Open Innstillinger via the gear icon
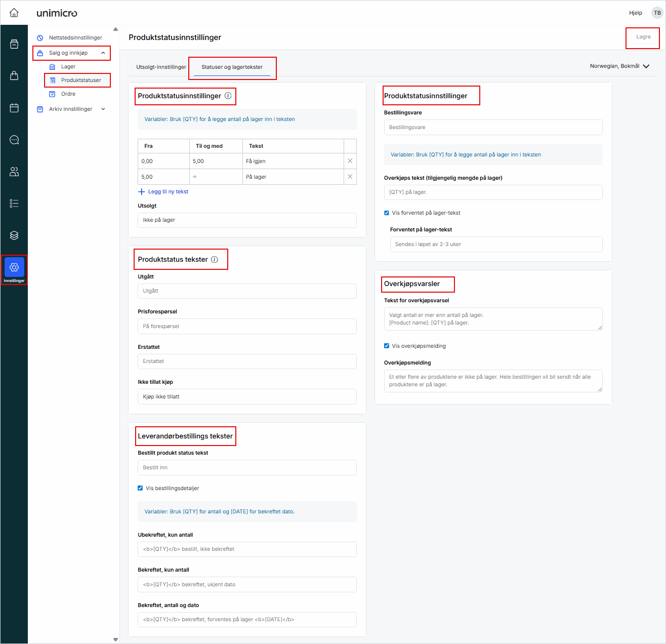This screenshot has height=644, width=666. 14,267
